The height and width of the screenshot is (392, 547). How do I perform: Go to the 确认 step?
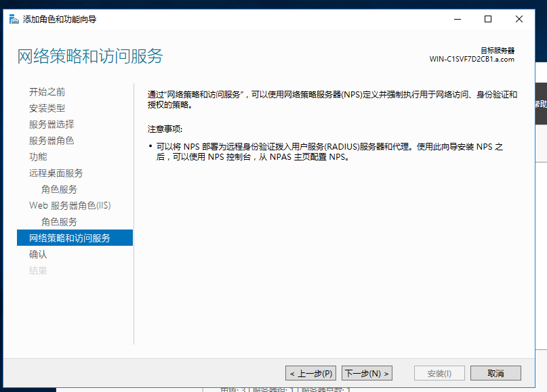pyautogui.click(x=38, y=255)
